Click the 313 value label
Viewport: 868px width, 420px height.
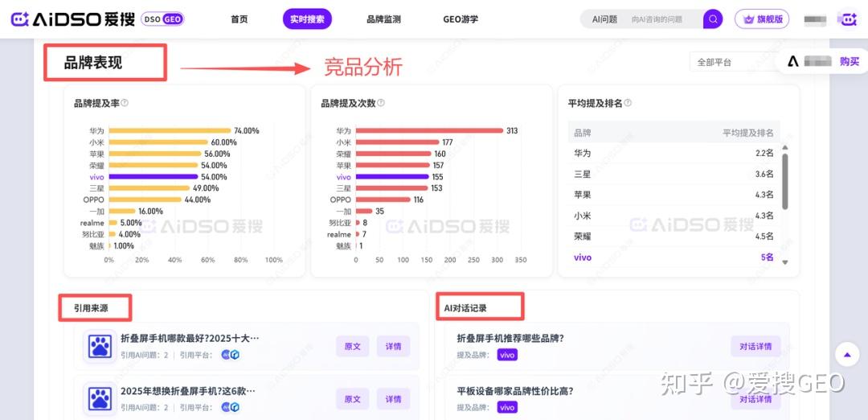coord(512,131)
